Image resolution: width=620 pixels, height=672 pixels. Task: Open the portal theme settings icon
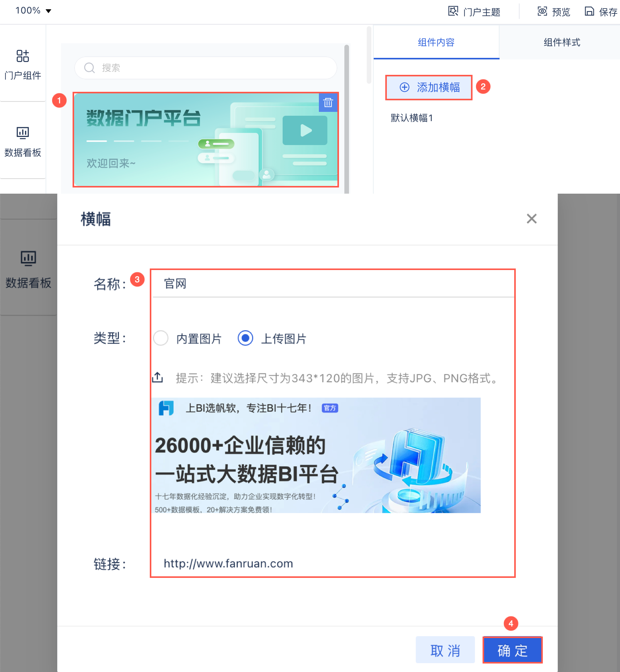pyautogui.click(x=453, y=11)
